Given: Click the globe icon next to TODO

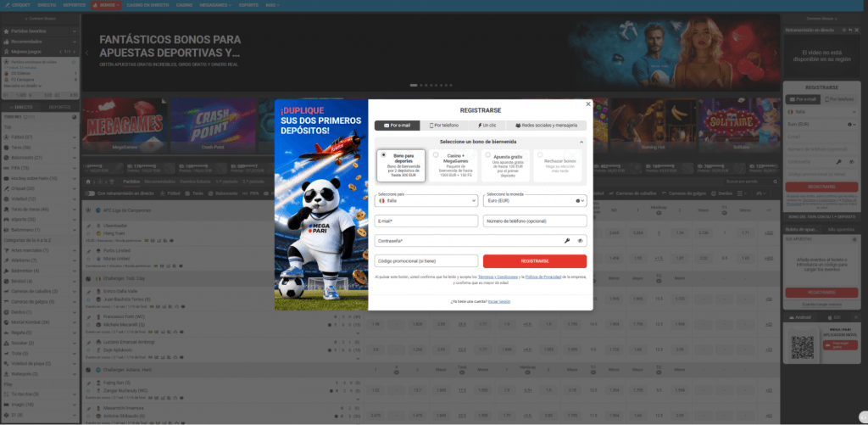Looking at the screenshot, I should (75, 117).
